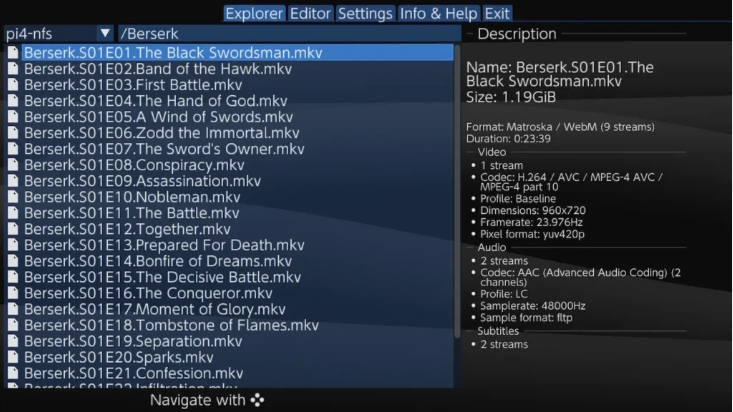Click the file icon beside Berserk.S01E10.Nobleman.mkv
Viewport: 733px width, 412px height.
[13, 197]
